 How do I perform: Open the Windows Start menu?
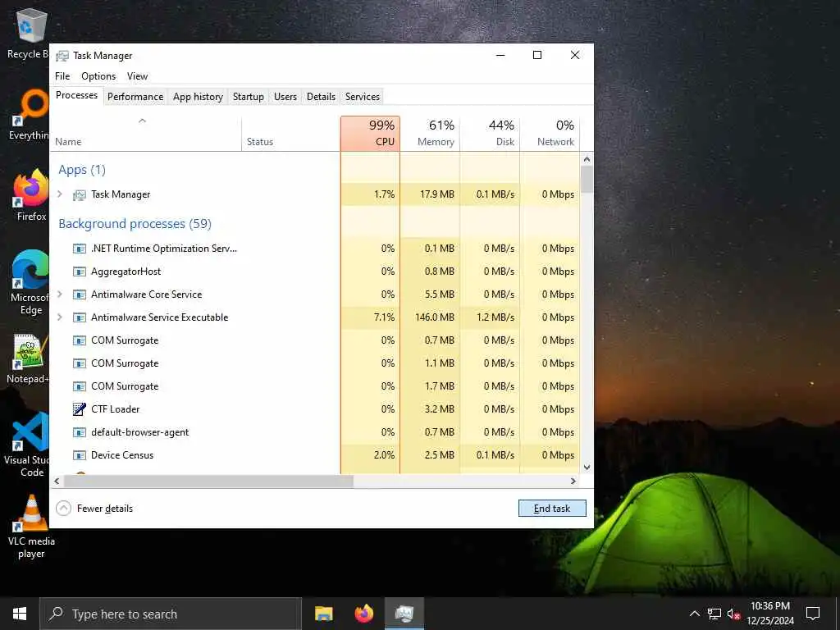(20, 614)
